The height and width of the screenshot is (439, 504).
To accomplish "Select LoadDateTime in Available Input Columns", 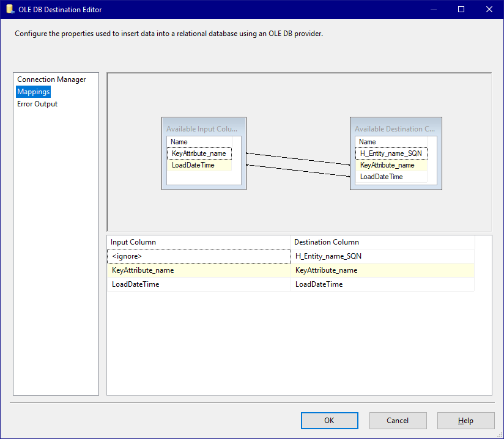I will point(199,165).
